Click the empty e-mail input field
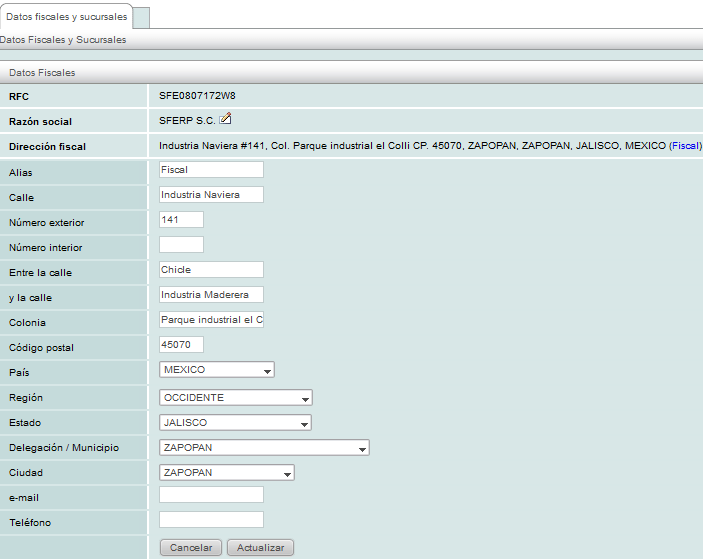The image size is (703, 559). (211, 495)
